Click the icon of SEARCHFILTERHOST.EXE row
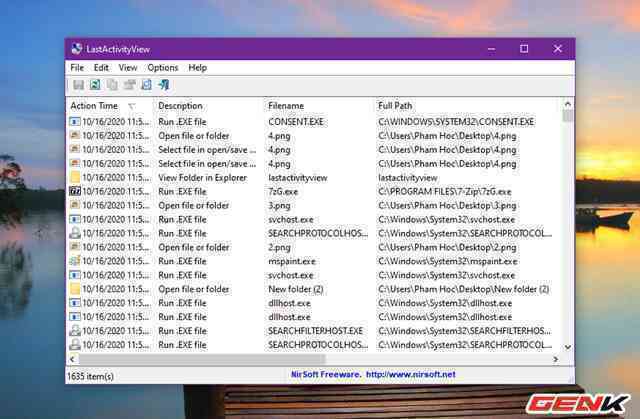This screenshot has width=640, height=419. coord(75,330)
